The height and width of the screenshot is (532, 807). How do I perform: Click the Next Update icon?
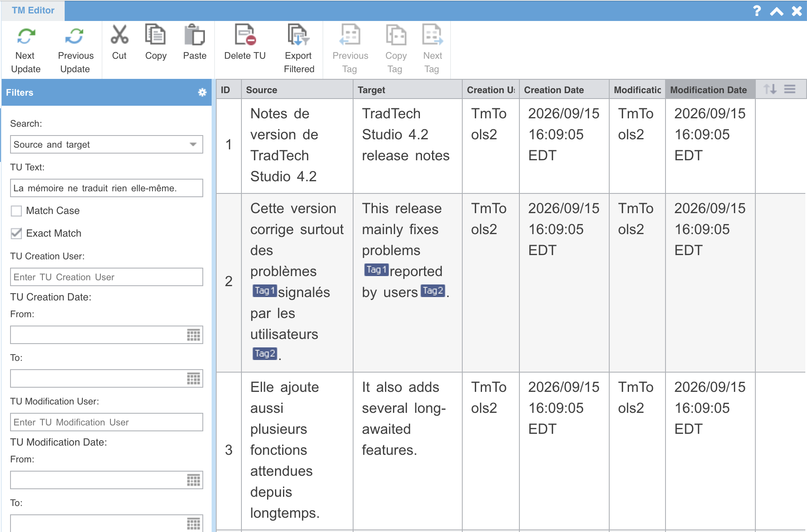26,36
